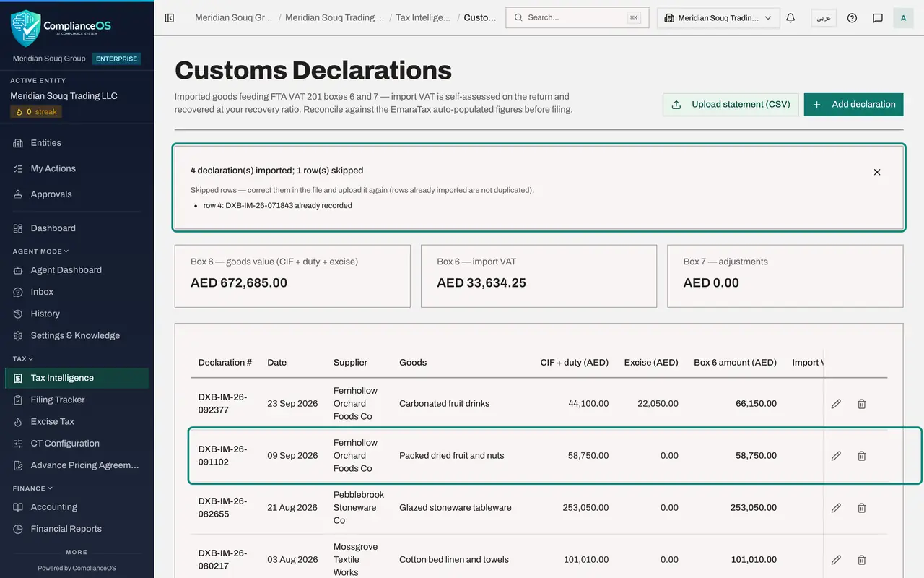Collapse the Finance section

point(33,488)
